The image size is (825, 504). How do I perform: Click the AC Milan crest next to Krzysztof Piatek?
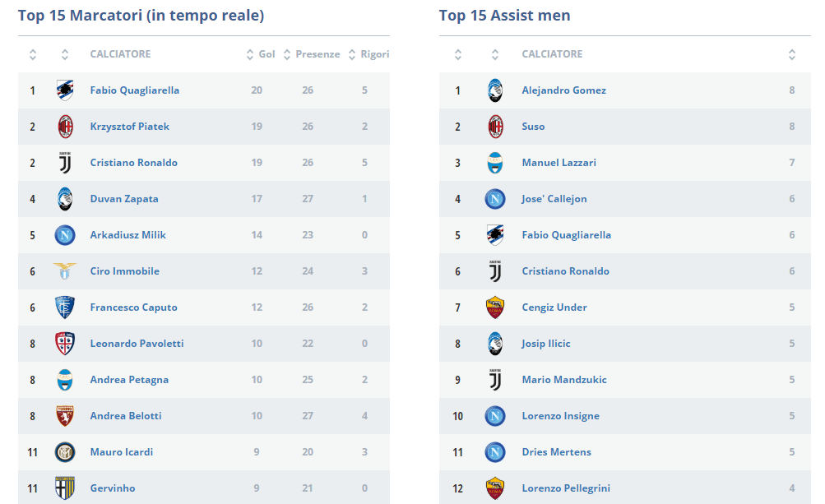pos(65,127)
